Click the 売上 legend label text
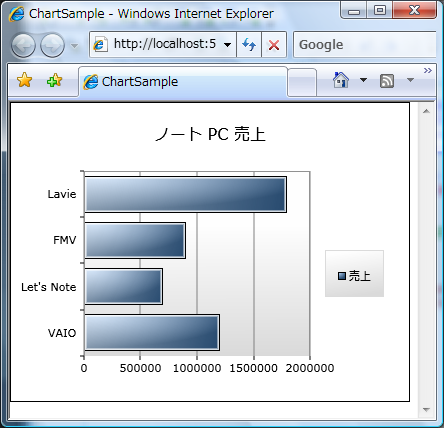Viewport: 444px width, 428px height. tap(360, 276)
